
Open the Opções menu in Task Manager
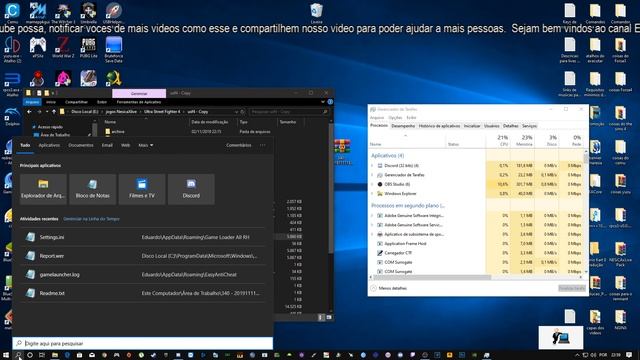coord(395,118)
